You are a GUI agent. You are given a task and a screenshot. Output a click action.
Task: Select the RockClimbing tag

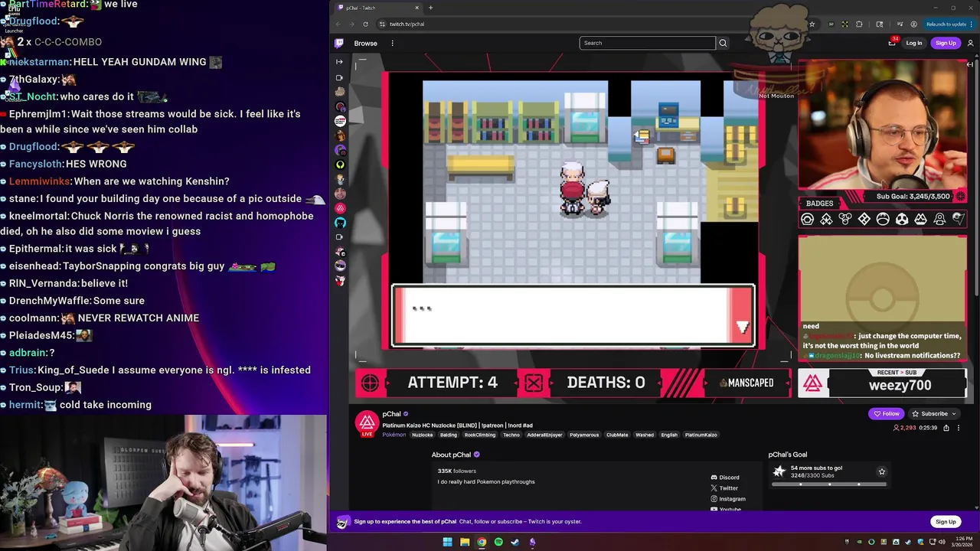(480, 435)
